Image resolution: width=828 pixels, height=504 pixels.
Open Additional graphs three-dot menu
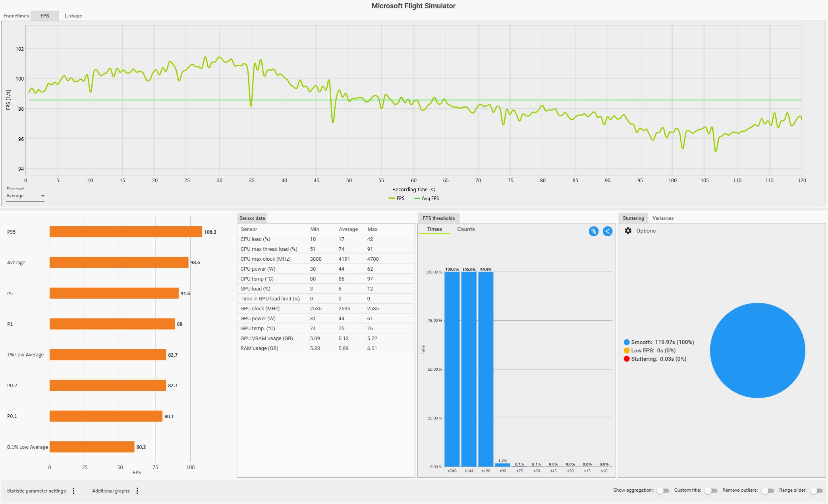pyautogui.click(x=137, y=491)
